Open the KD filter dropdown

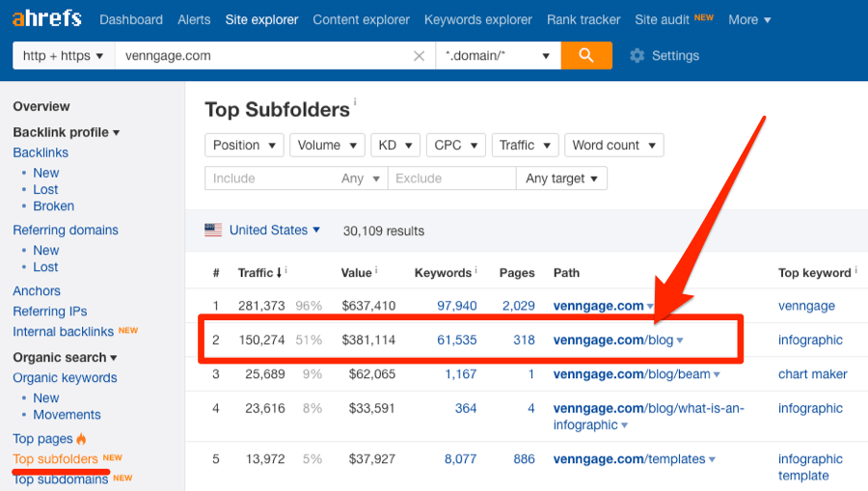[395, 145]
